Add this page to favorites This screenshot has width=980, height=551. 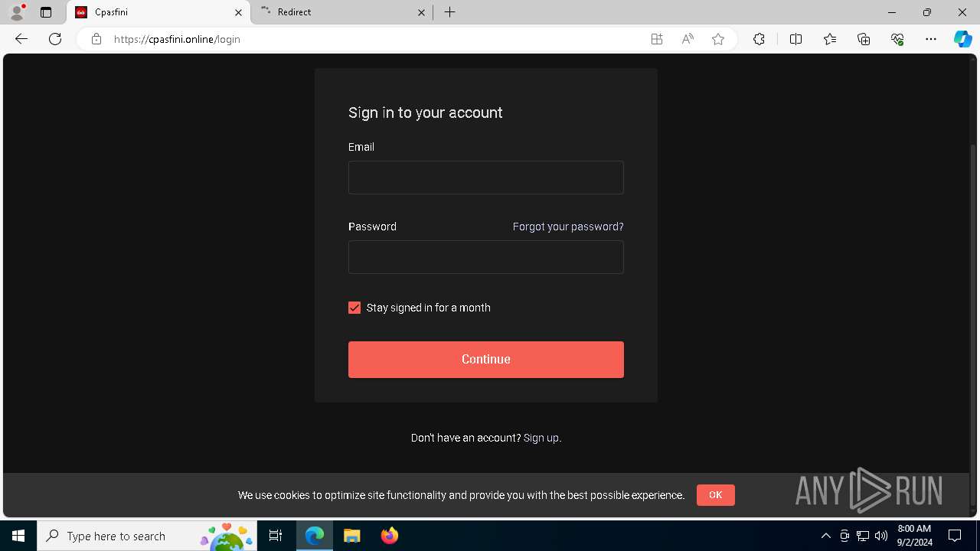coord(718,39)
